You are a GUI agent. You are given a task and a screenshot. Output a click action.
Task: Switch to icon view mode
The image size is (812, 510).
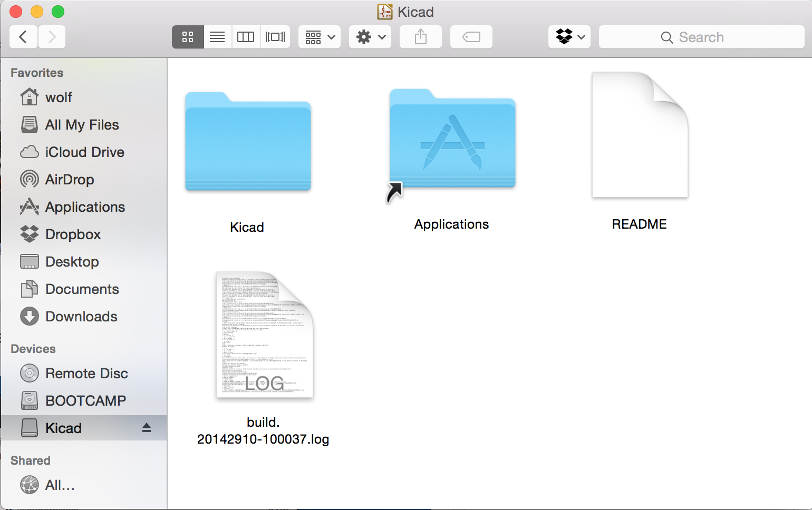point(188,37)
